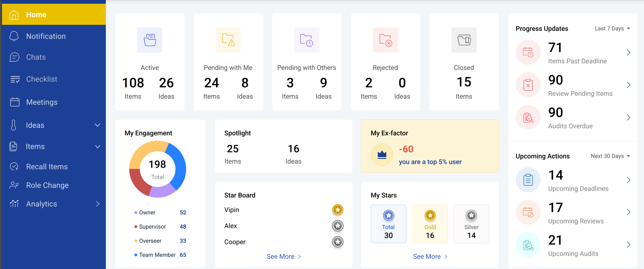
Task: Select the Gold 16 stars card
Action: pyautogui.click(x=430, y=224)
